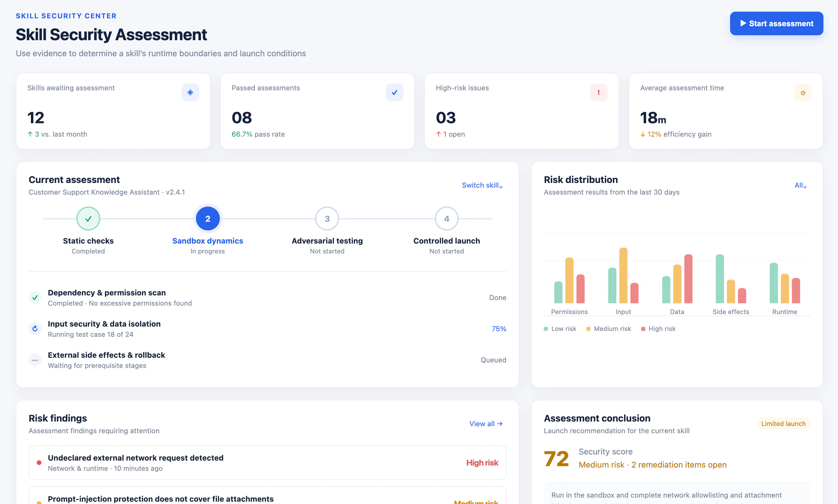Click the Sandbox dynamics step label
The height and width of the screenshot is (504, 838).
tap(208, 241)
